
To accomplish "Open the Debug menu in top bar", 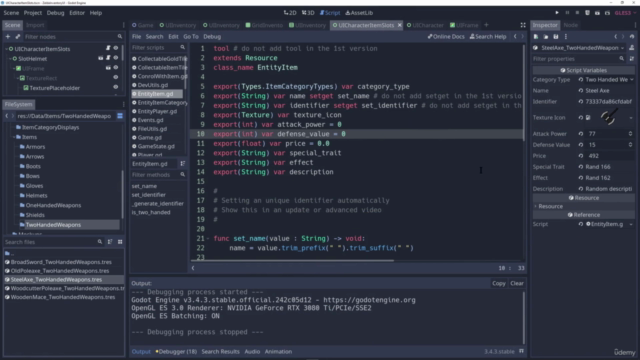I will pos(56,13).
